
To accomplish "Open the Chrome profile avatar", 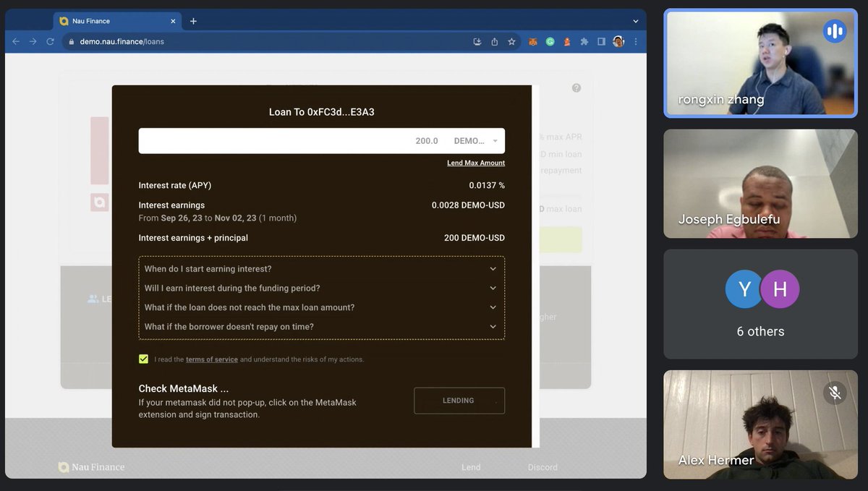I will pyautogui.click(x=618, y=42).
